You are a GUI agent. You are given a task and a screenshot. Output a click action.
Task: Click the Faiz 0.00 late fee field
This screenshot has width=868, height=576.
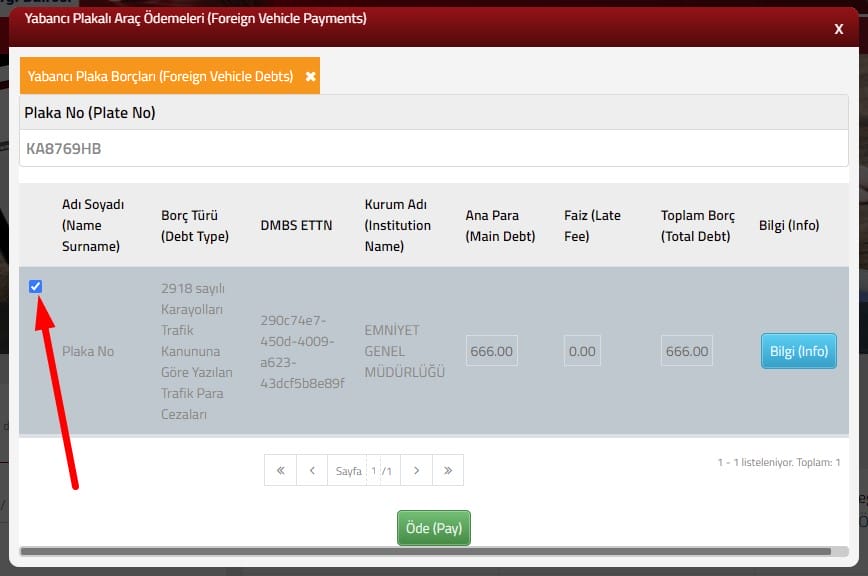(x=581, y=351)
